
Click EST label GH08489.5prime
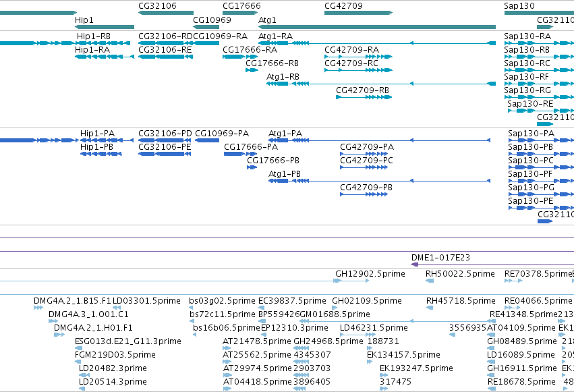coord(522,341)
